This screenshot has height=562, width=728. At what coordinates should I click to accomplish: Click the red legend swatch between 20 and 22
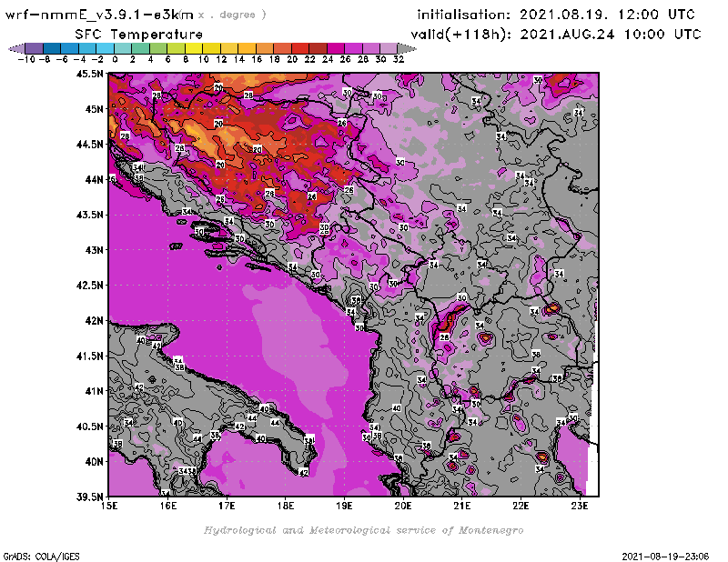(x=300, y=48)
